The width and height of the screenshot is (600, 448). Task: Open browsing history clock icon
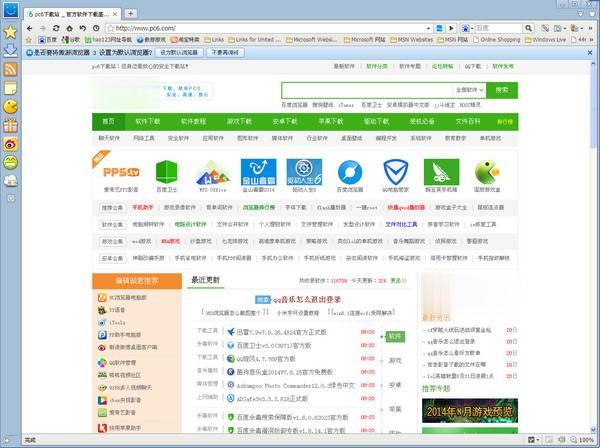pos(96,28)
